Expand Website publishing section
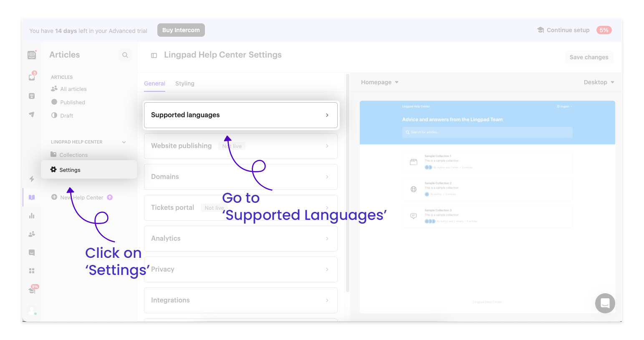Screen dimensions: 644x340 tap(241, 146)
